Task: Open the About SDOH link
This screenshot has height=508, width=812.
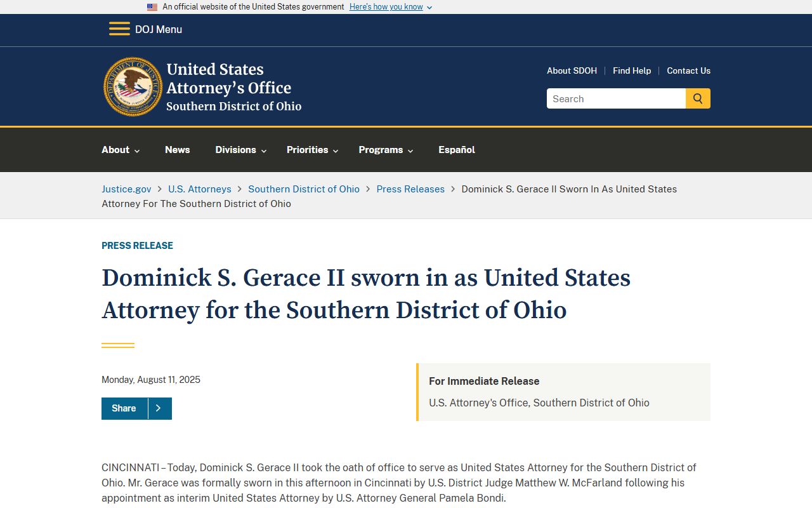Action: point(572,70)
